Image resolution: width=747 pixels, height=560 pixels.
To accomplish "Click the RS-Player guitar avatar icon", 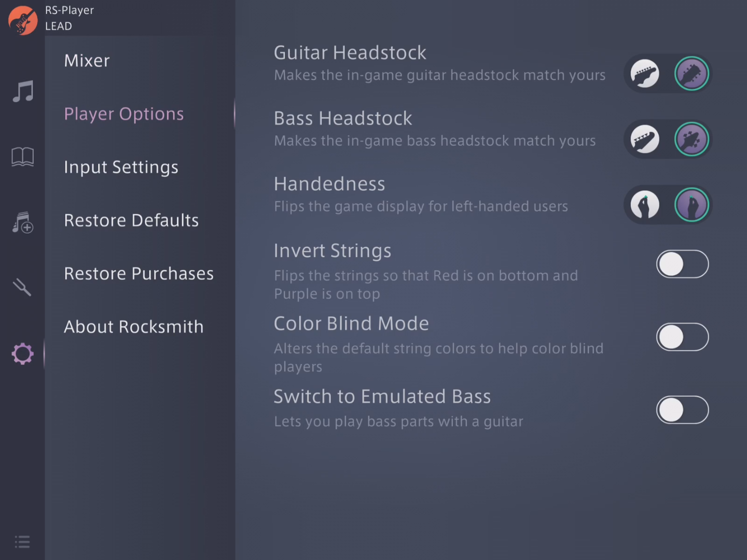I will (x=23, y=20).
